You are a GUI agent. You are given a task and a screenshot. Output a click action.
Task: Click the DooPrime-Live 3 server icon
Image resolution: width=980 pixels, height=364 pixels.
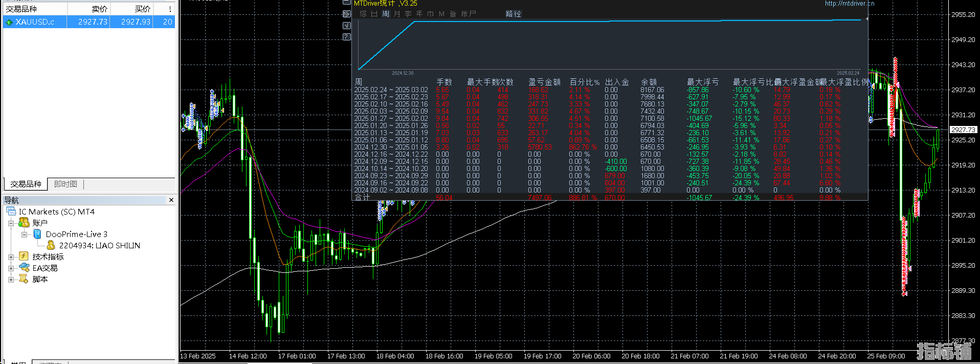click(x=37, y=234)
